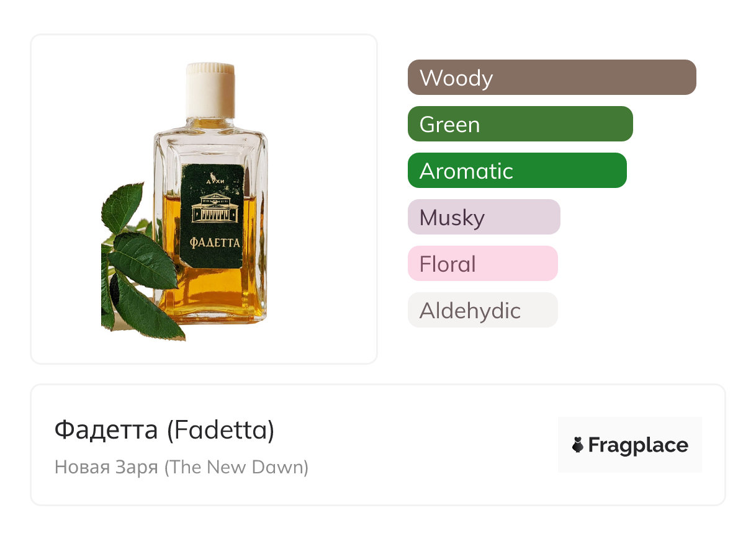This screenshot has height=536, width=756.
Task: Select the Woody accord bar
Action: point(551,78)
